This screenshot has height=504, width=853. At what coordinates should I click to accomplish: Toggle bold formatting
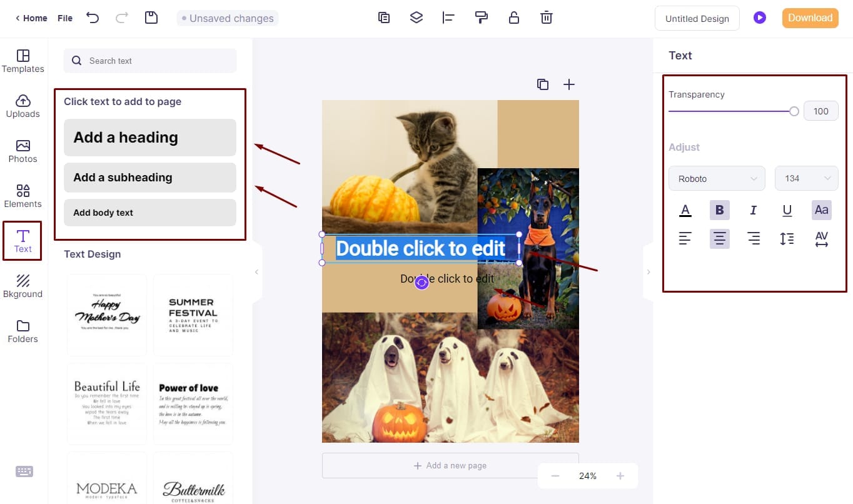(720, 210)
